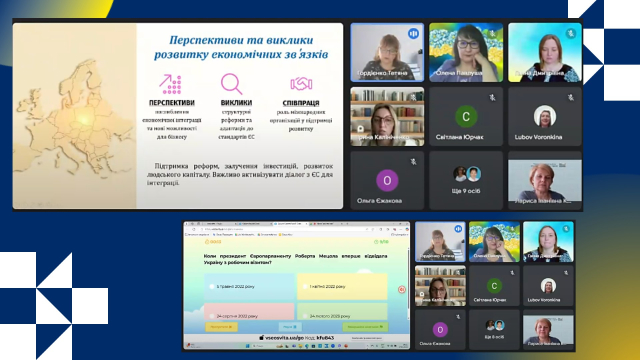Click the green finish button in quiz

pyautogui.click(x=365, y=327)
